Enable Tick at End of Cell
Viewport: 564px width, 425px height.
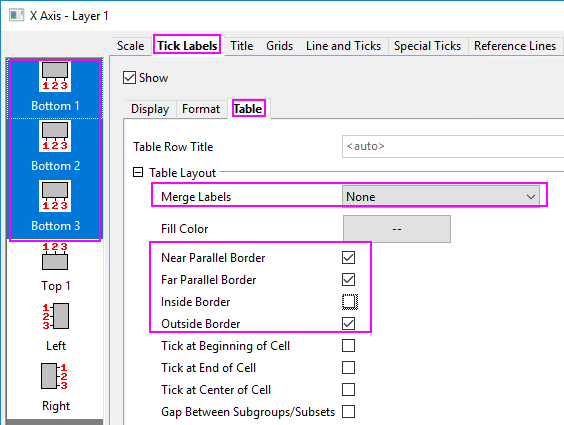348,367
